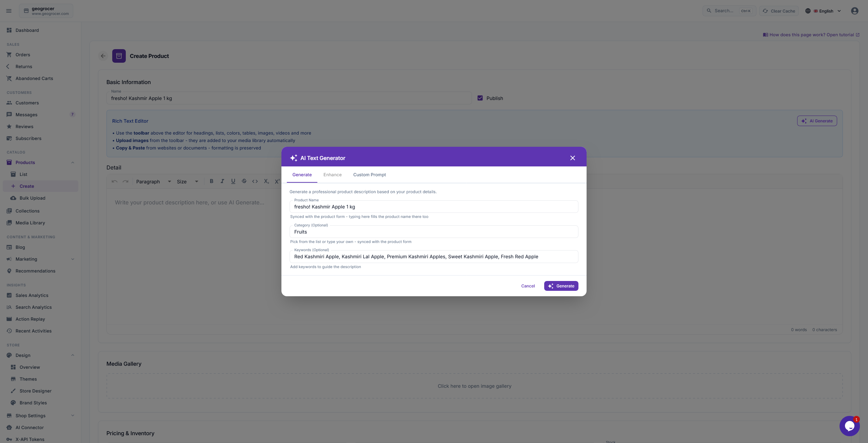Insert code using the code icon
The width and height of the screenshot is (868, 443).
[255, 181]
